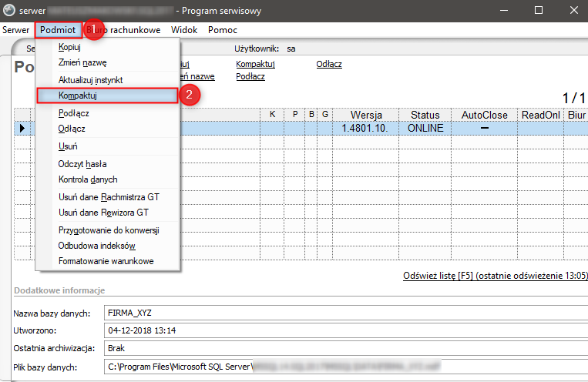Click the P column header
Screen dimensions: 588x382
(295, 114)
